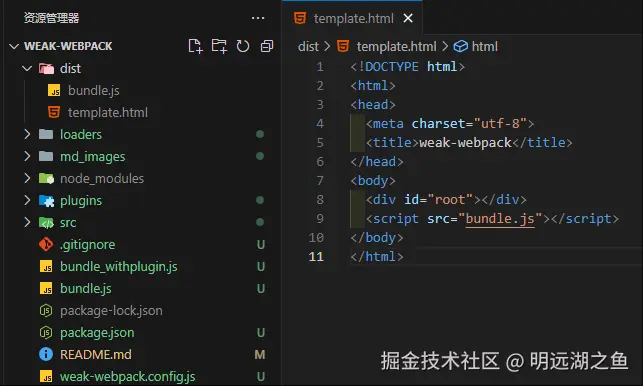Screen dimensions: 643x386
Task: Open bundle.js inside the dist folder
Action: click(x=93, y=90)
